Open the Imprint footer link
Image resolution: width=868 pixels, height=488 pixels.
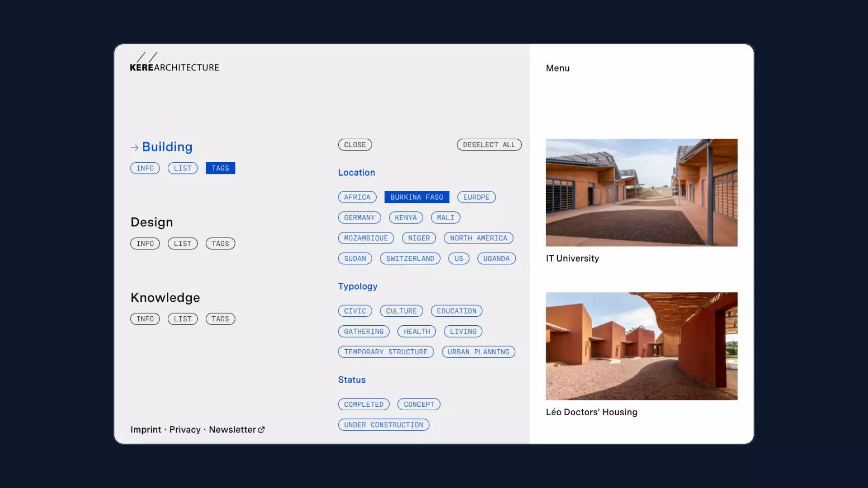[146, 430]
